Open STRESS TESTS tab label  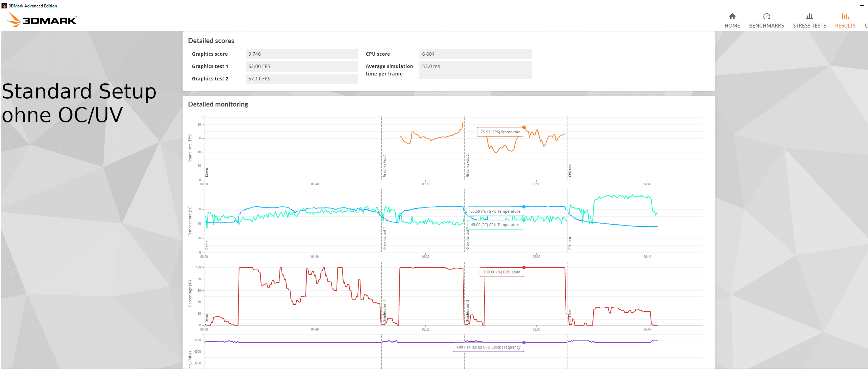pyautogui.click(x=809, y=26)
